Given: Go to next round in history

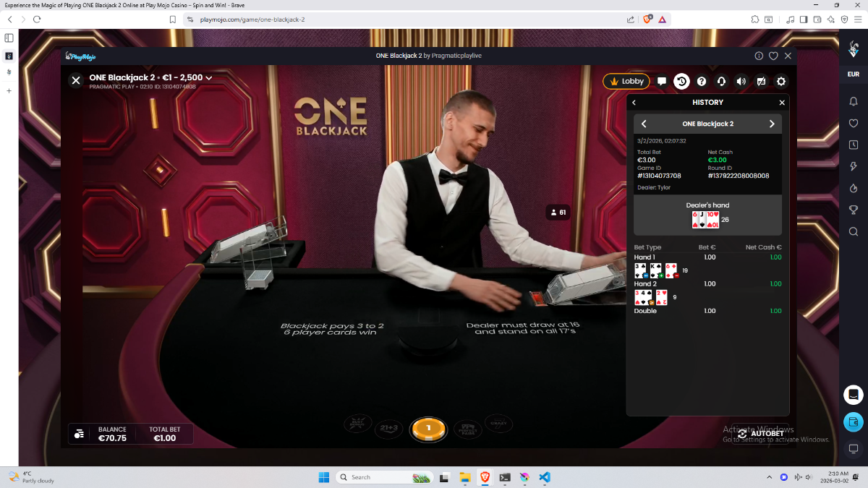Looking at the screenshot, I should tap(772, 124).
